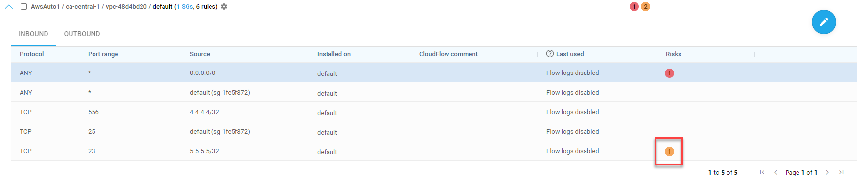868x194 pixels.
Task: Collapse the security group panel chevron
Action: [9, 7]
